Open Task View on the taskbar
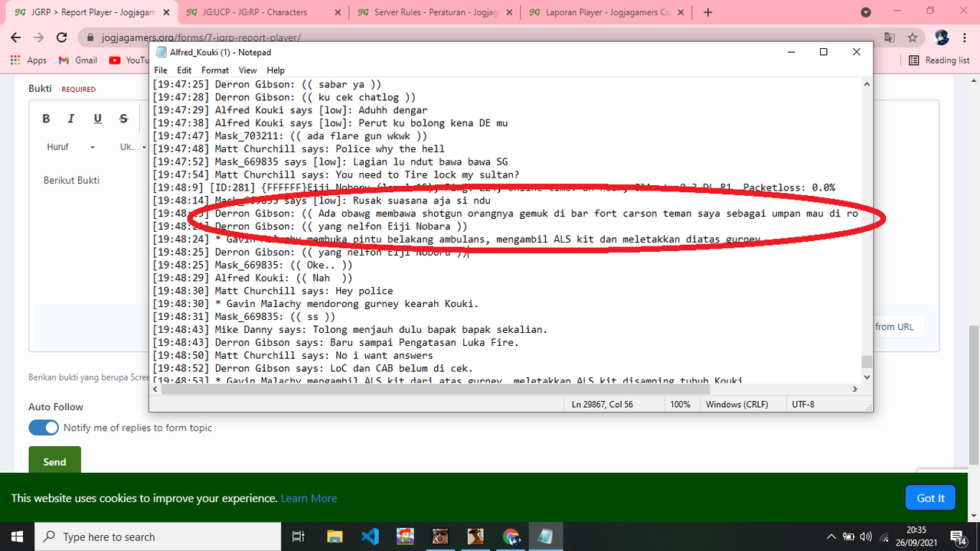 pos(299,536)
